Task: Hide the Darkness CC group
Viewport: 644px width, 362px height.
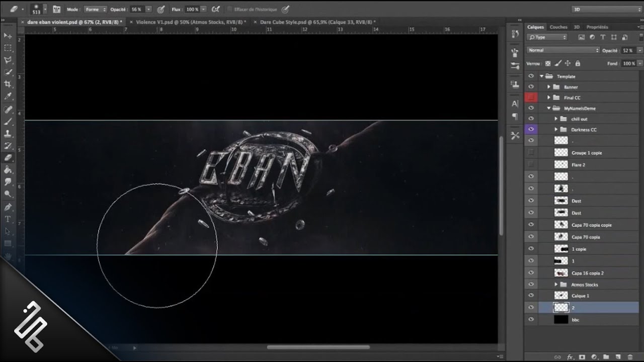Action: (x=531, y=130)
